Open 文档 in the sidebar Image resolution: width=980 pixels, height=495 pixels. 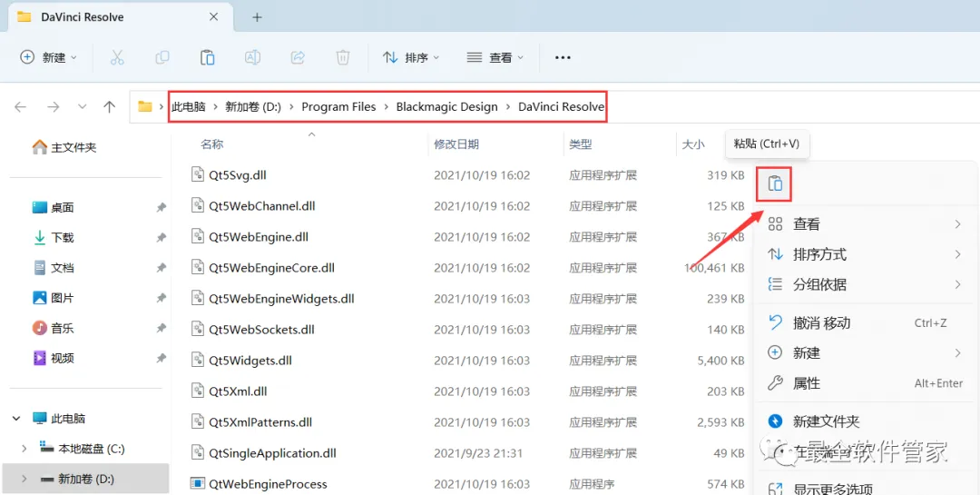tap(54, 268)
